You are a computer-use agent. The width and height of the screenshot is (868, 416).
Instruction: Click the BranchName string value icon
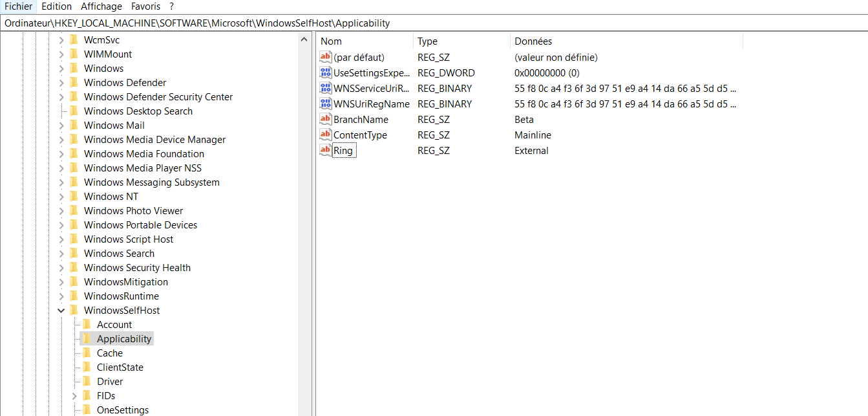click(325, 119)
